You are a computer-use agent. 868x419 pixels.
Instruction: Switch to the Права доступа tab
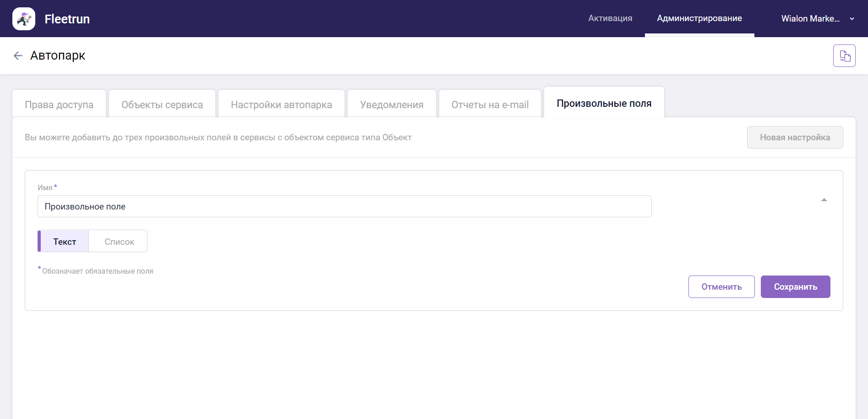coord(59,104)
